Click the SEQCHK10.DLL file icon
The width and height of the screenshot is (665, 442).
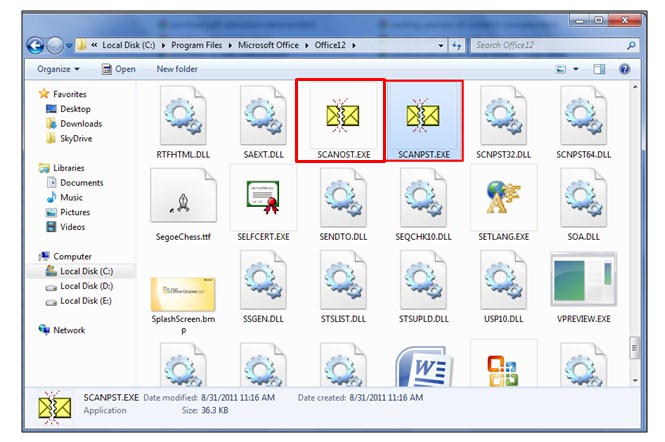423,197
